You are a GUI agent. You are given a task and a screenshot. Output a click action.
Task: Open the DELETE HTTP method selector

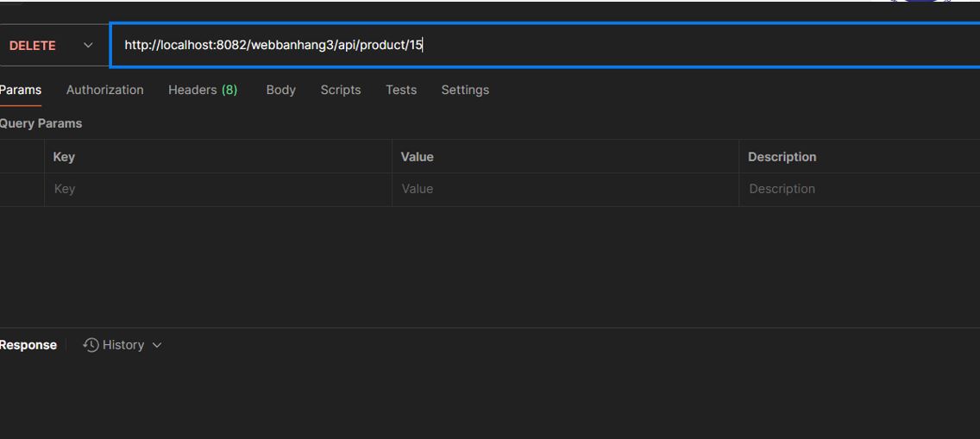pyautogui.click(x=33, y=46)
